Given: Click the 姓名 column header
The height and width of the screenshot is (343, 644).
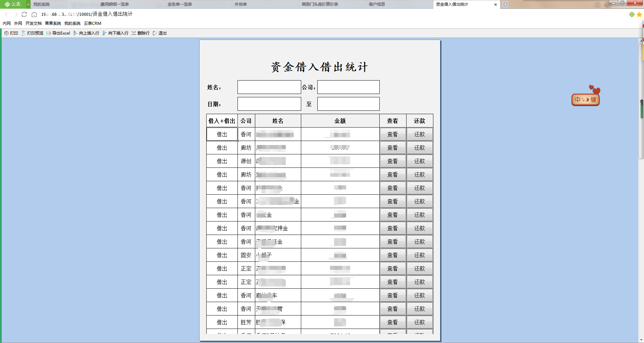Looking at the screenshot, I should [278, 121].
